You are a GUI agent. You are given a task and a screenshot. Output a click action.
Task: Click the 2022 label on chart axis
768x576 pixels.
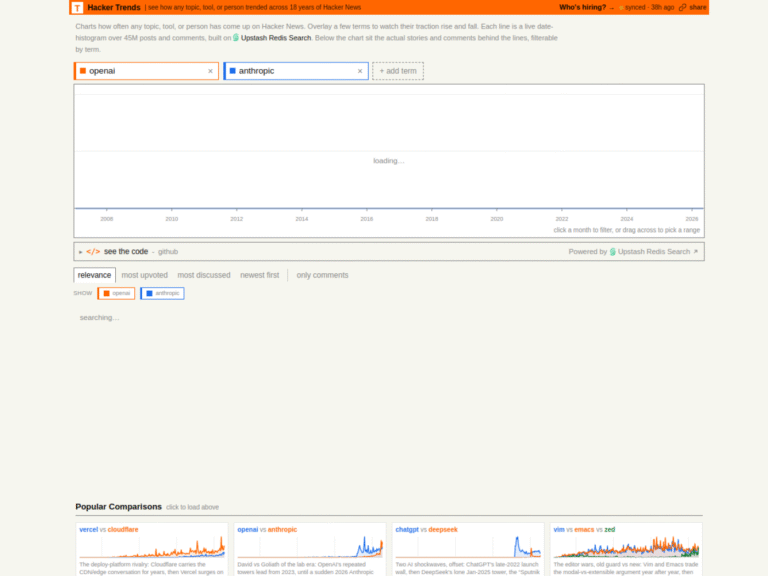[x=562, y=219]
